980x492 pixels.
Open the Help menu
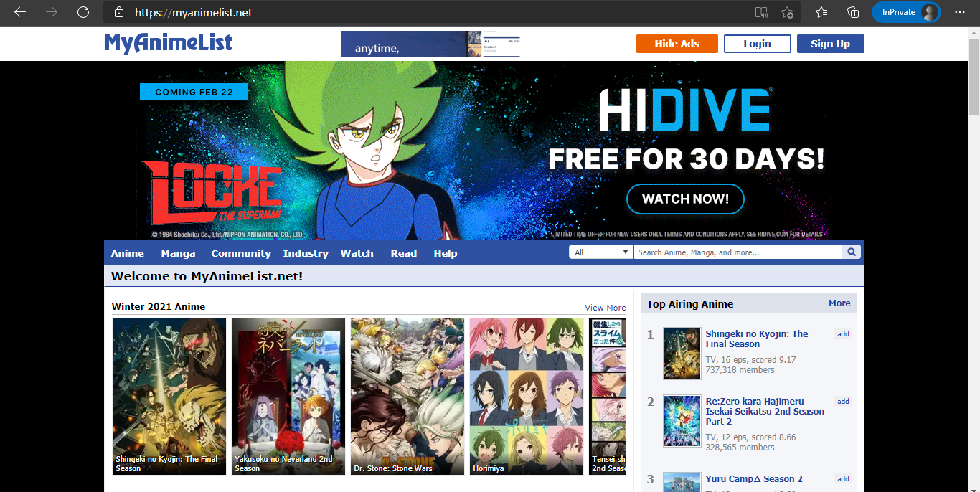(x=446, y=253)
